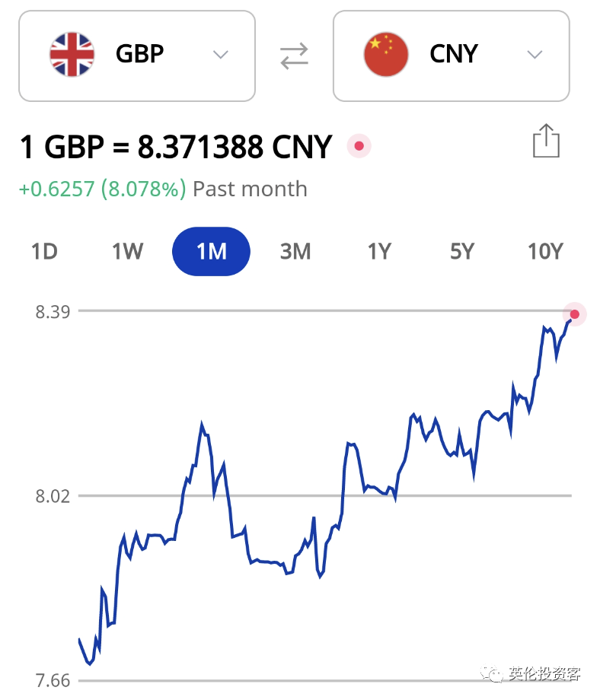Show the 10Y chart range
This screenshot has width=600, height=700.
point(545,251)
